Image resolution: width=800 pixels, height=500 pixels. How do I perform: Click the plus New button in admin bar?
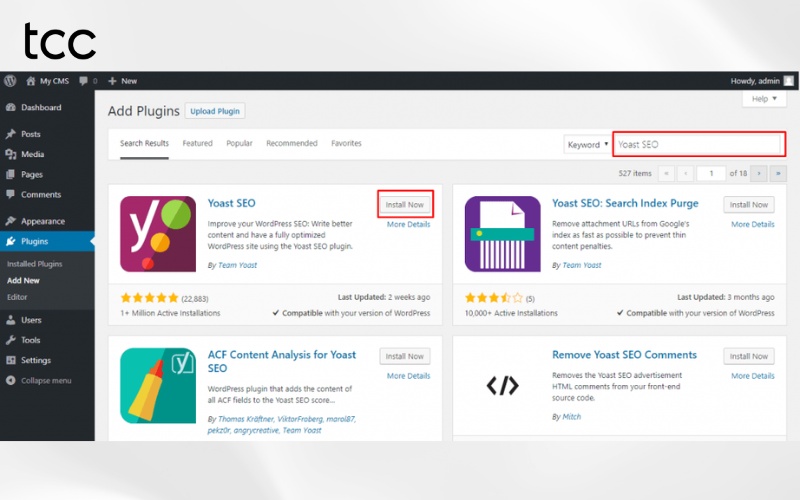click(122, 81)
